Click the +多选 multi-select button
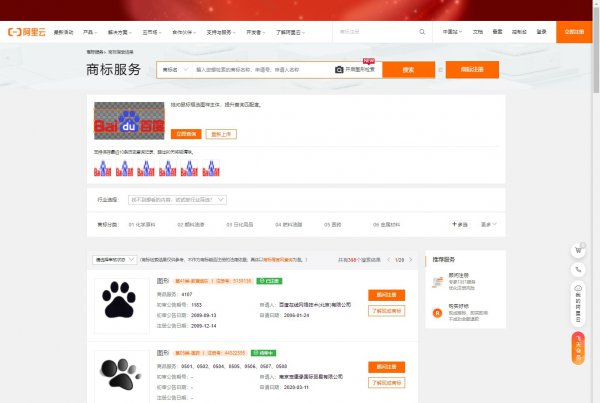Viewport: 600px width, 403px height. [x=460, y=225]
